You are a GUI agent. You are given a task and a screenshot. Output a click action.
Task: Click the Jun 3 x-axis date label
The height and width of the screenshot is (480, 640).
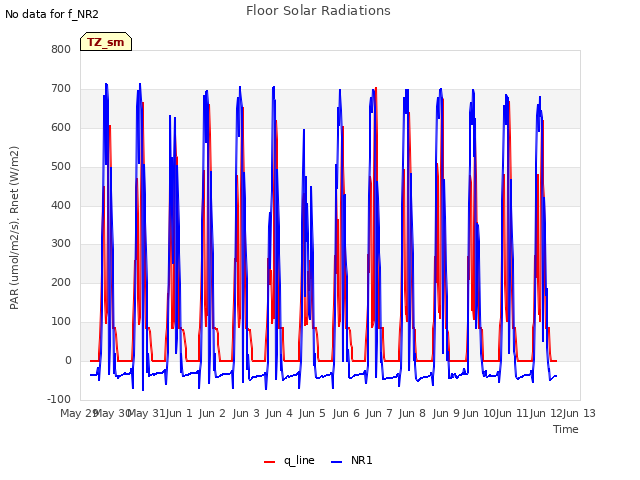pyautogui.click(x=246, y=413)
